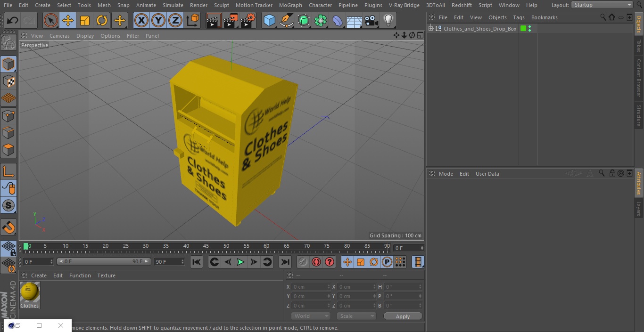Toggle world coordinate system icon
This screenshot has height=332, width=644.
pos(193,20)
